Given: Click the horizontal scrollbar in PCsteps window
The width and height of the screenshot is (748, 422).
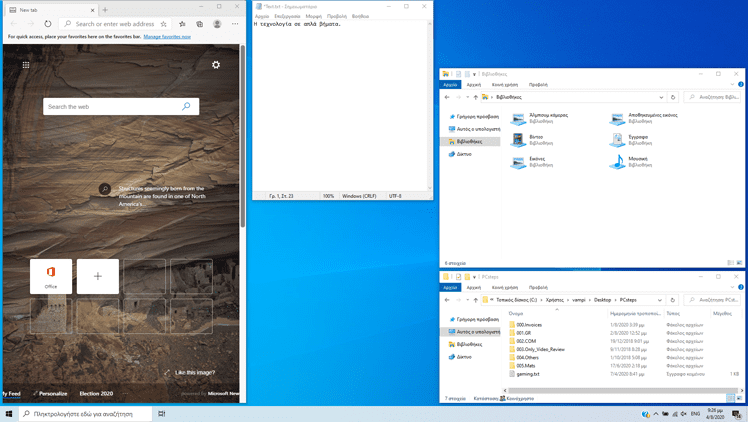Looking at the screenshot, I should coord(623,391).
